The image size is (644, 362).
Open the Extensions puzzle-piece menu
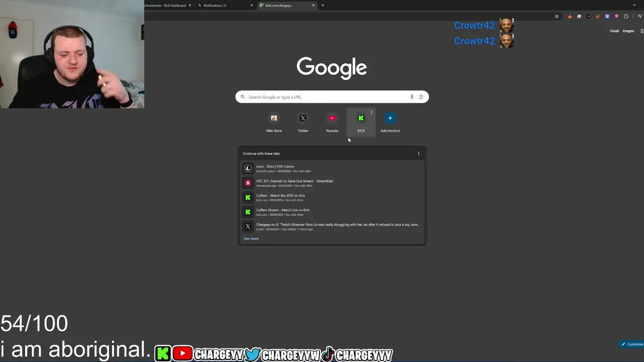(x=626, y=17)
